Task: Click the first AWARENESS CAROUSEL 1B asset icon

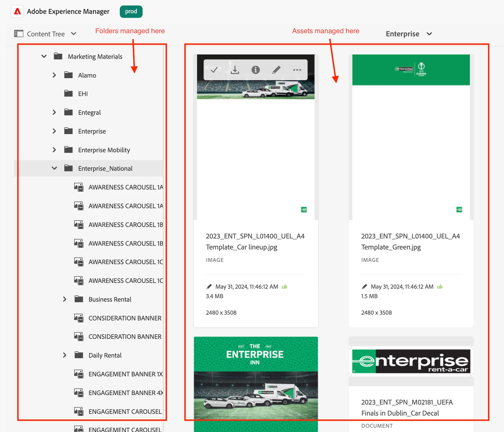Action: 79,225
